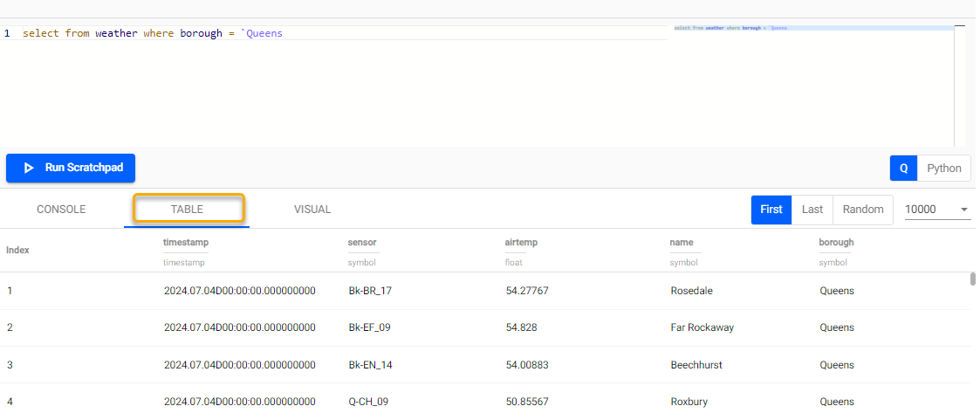The height and width of the screenshot is (420, 980).
Task: Select name cell Far Rockaway
Action: tap(702, 327)
